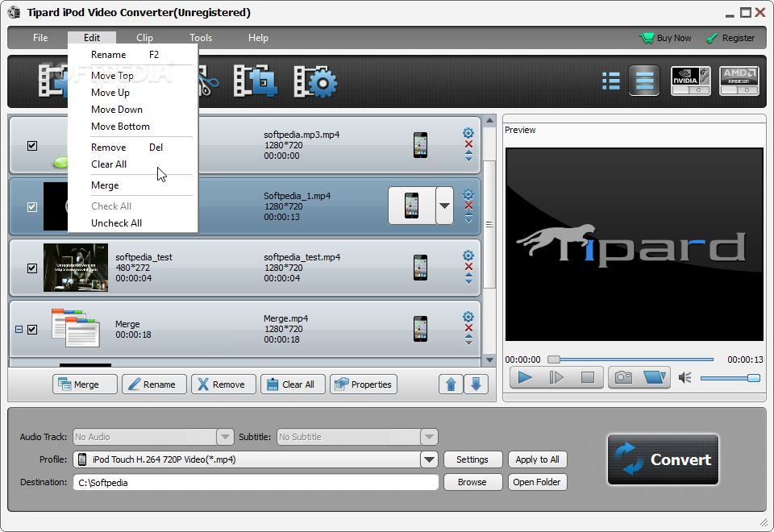Toggle NVIDIA acceleration icon
The height and width of the screenshot is (532, 774).
click(691, 81)
